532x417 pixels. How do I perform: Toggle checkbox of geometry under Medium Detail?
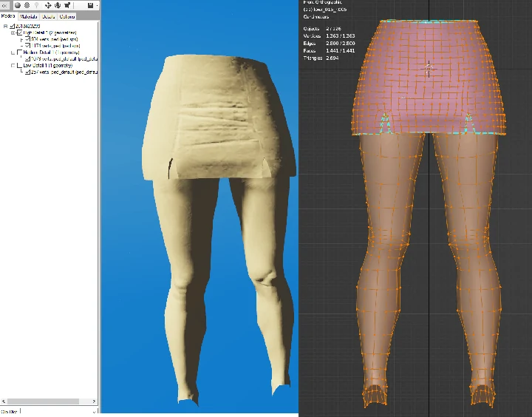tap(28, 58)
